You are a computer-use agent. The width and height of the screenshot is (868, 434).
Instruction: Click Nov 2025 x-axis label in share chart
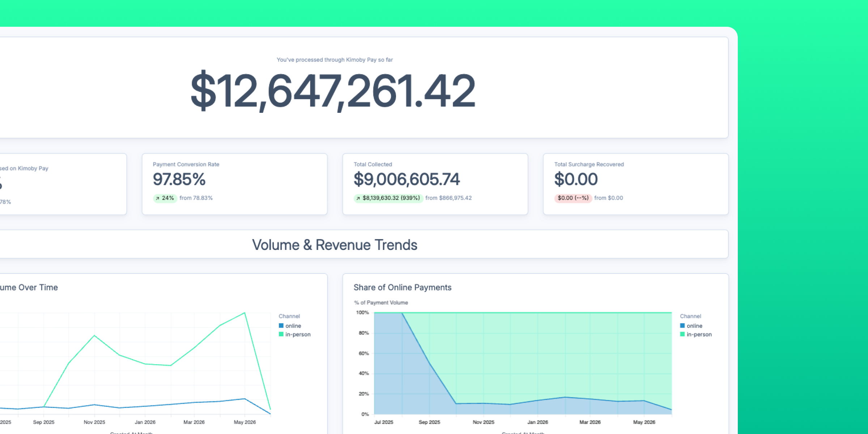point(484,422)
